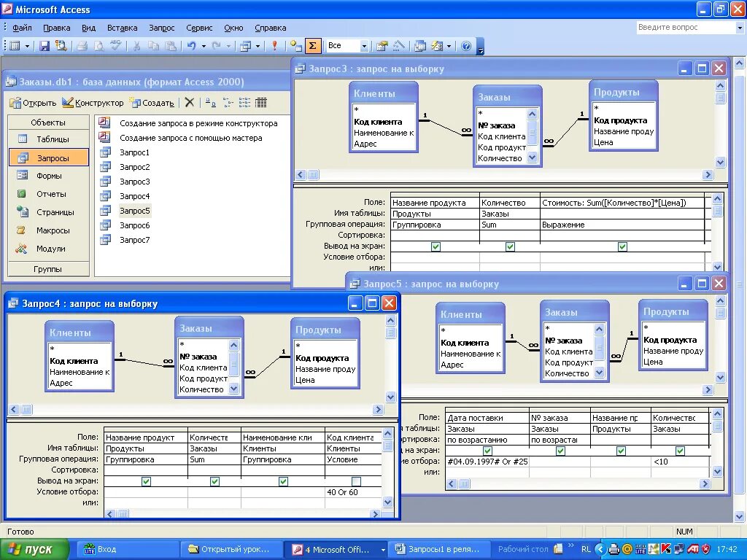Viewport: 747px width, 560px height.
Task: Click horizontal scrollbar thumb in Запрос4 grid
Action: click(x=123, y=514)
